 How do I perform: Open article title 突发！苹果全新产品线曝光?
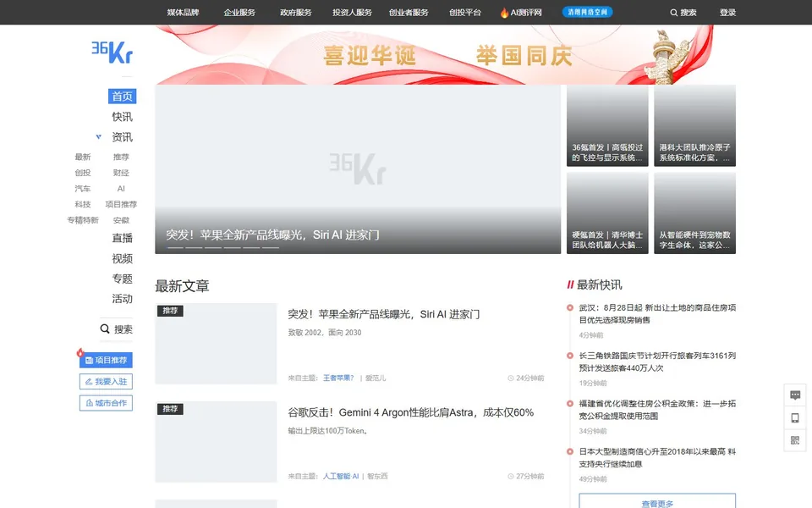tap(384, 314)
